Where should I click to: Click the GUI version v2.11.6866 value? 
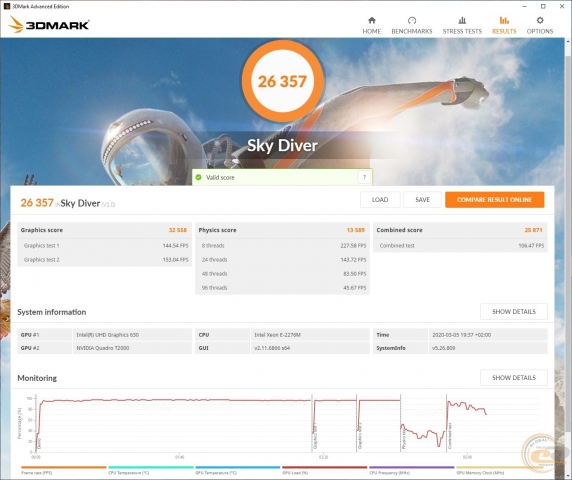272,348
